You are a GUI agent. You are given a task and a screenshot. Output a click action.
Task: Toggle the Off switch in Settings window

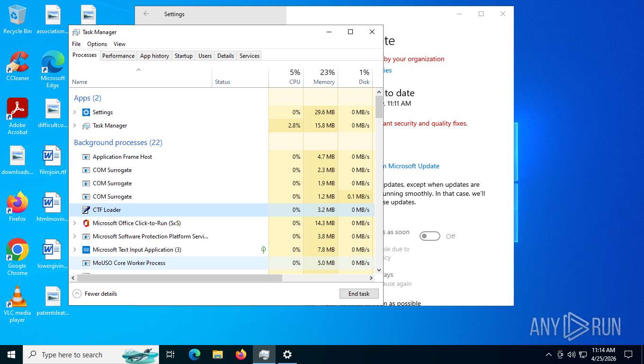(x=430, y=236)
